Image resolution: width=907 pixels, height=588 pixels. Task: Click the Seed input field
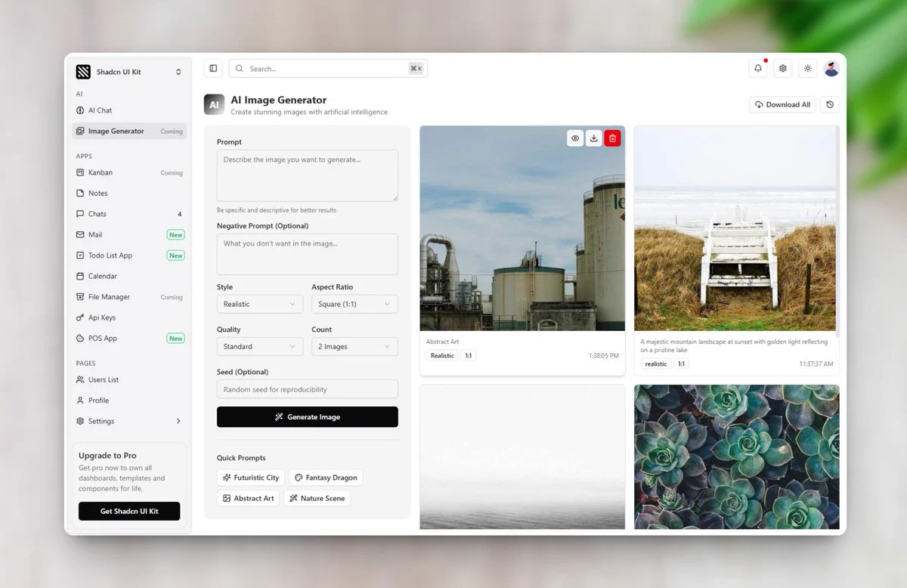(308, 389)
